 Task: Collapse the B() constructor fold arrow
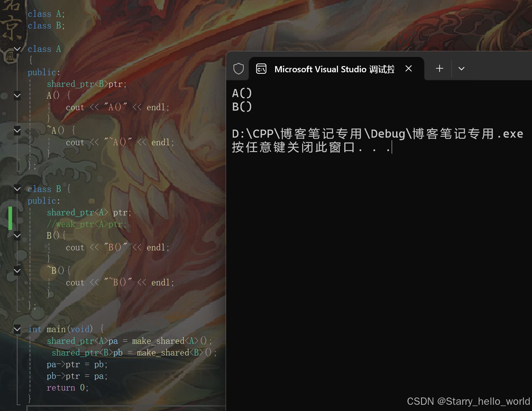[x=17, y=236]
